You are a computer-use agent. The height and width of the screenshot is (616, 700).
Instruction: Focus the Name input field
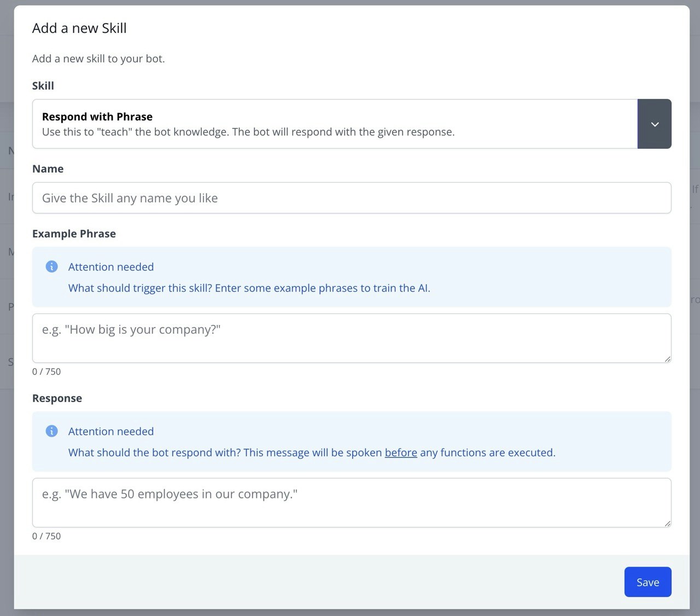tap(352, 198)
